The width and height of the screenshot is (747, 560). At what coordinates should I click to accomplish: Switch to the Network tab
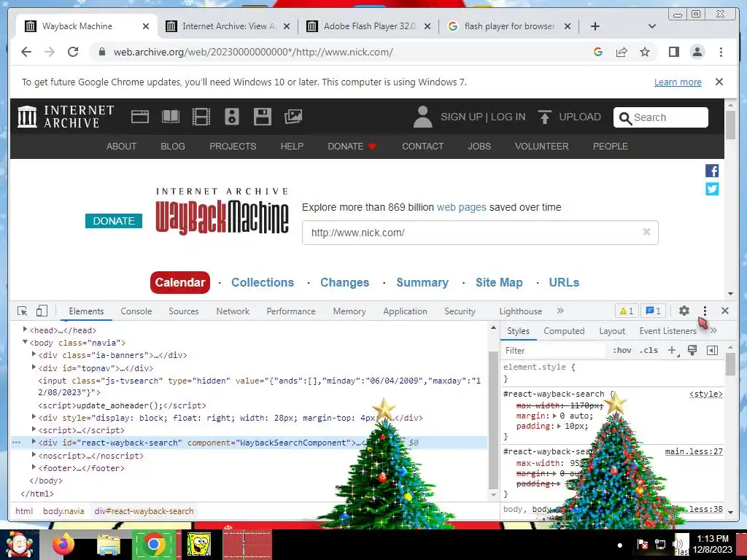tap(233, 311)
